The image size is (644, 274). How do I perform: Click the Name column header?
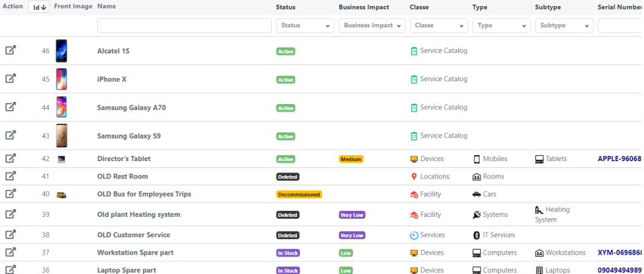click(107, 7)
